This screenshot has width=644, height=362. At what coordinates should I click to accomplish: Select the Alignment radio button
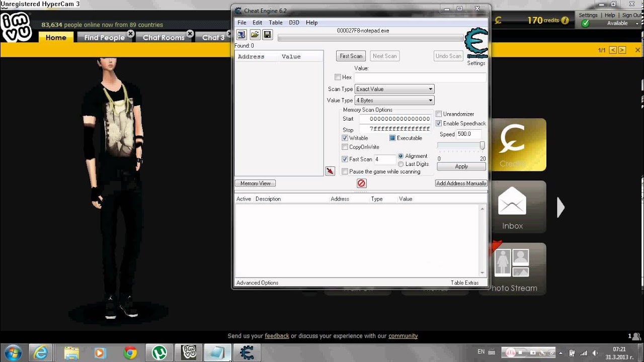(x=401, y=156)
